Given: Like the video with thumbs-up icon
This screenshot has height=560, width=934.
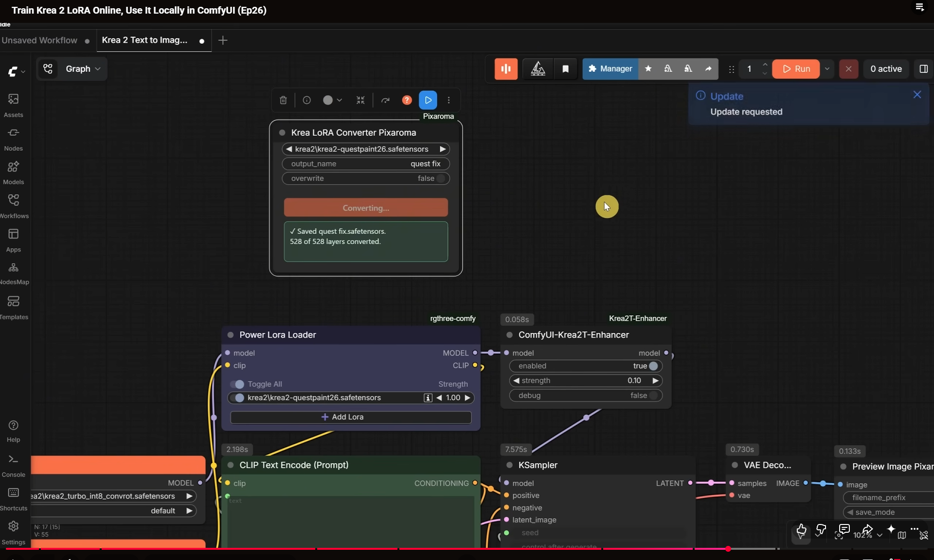Looking at the screenshot, I should [x=801, y=530].
